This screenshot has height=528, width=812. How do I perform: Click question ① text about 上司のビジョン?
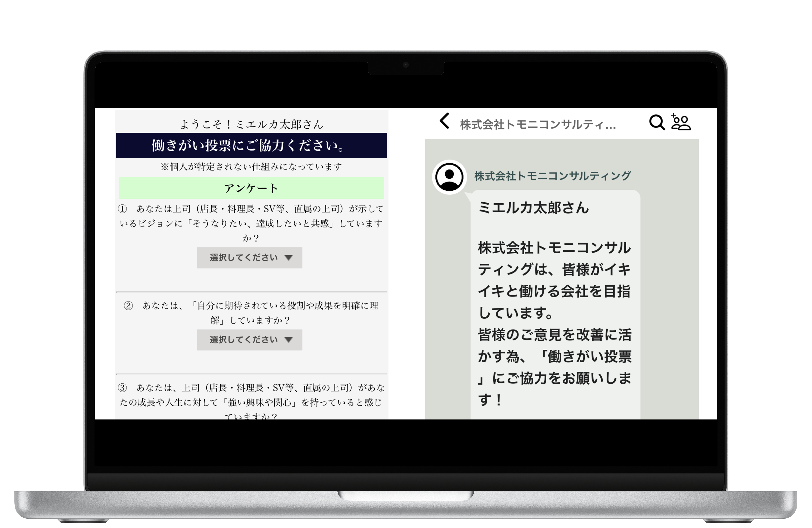[251, 223]
